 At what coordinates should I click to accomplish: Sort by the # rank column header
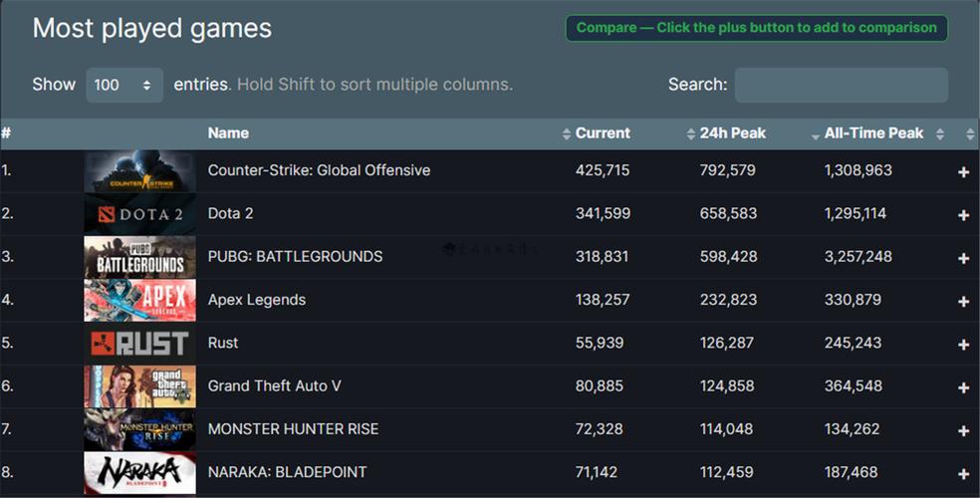6,133
